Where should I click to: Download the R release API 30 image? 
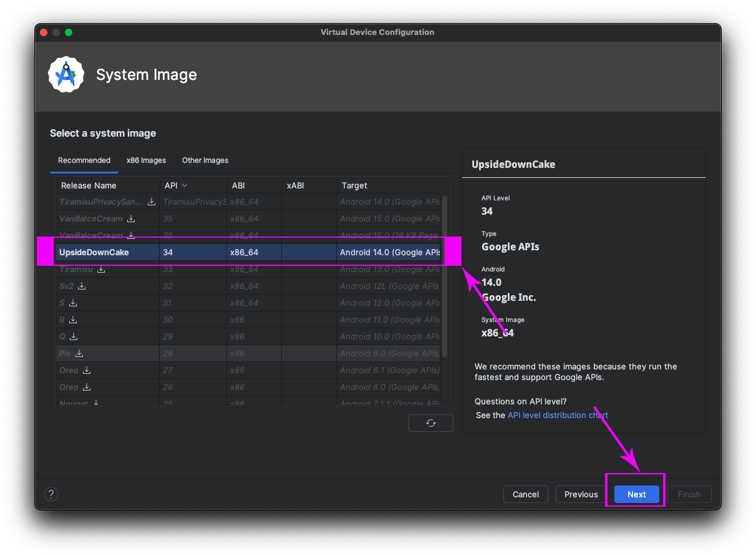pos(73,320)
